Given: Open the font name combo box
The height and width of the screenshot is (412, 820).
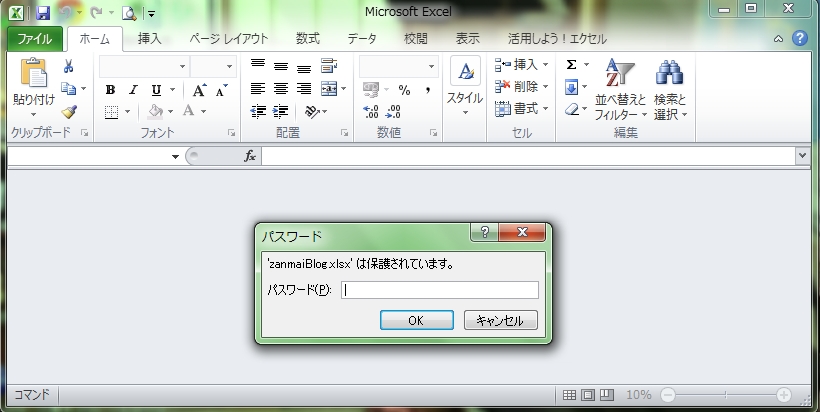Looking at the screenshot, I should [144, 66].
